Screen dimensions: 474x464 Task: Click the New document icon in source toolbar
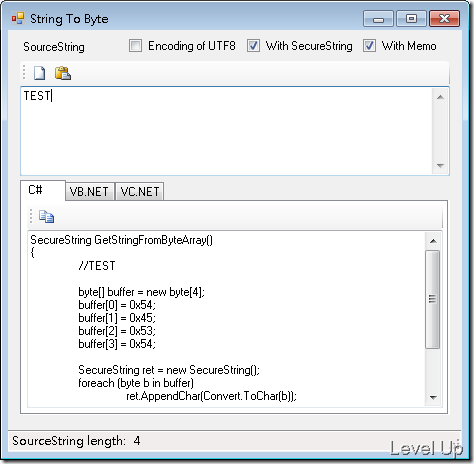tap(39, 73)
